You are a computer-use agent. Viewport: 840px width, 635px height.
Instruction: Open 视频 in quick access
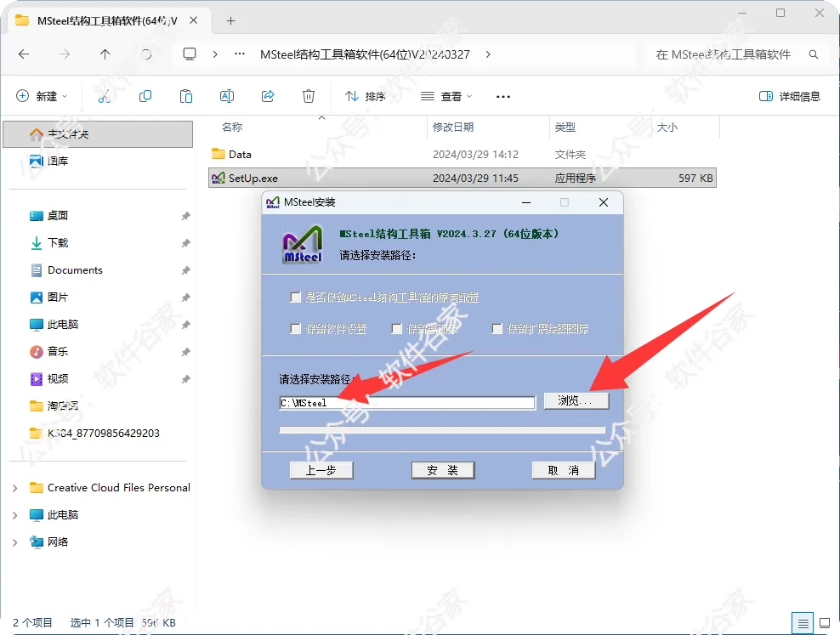57,379
